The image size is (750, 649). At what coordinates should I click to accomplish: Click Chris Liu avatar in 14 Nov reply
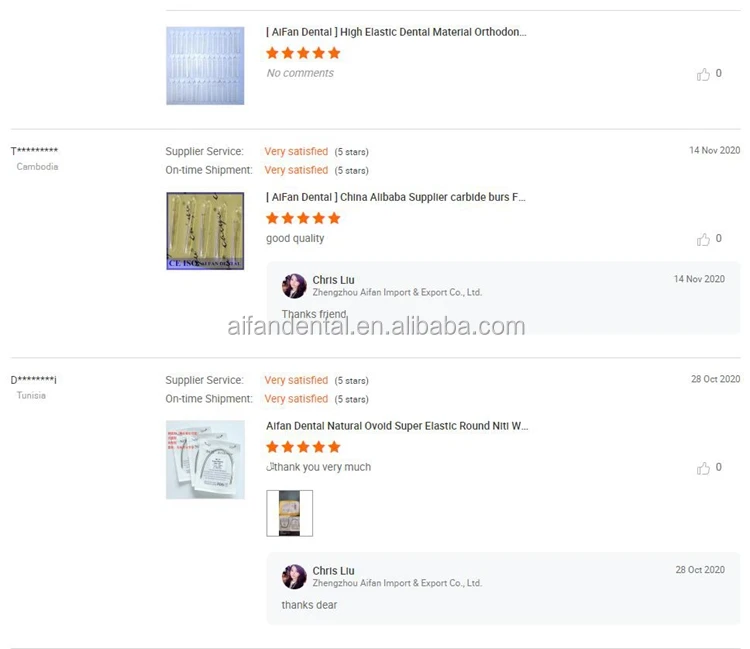(294, 286)
